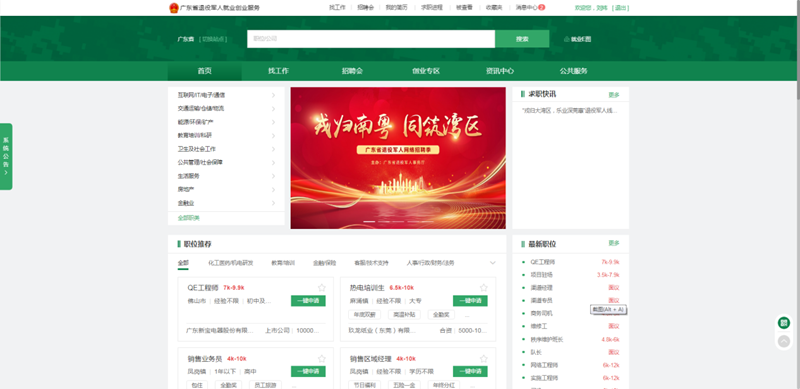Image resolution: width=800 pixels, height=389 pixels.
Task: Open 招聘会 in green nav bar
Action: (352, 71)
